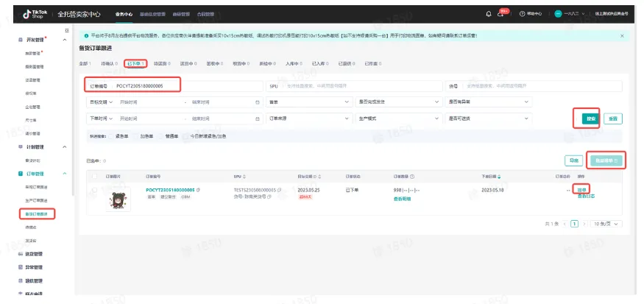Open the 首单 dropdown
This screenshot has height=304, width=644.
[309, 102]
